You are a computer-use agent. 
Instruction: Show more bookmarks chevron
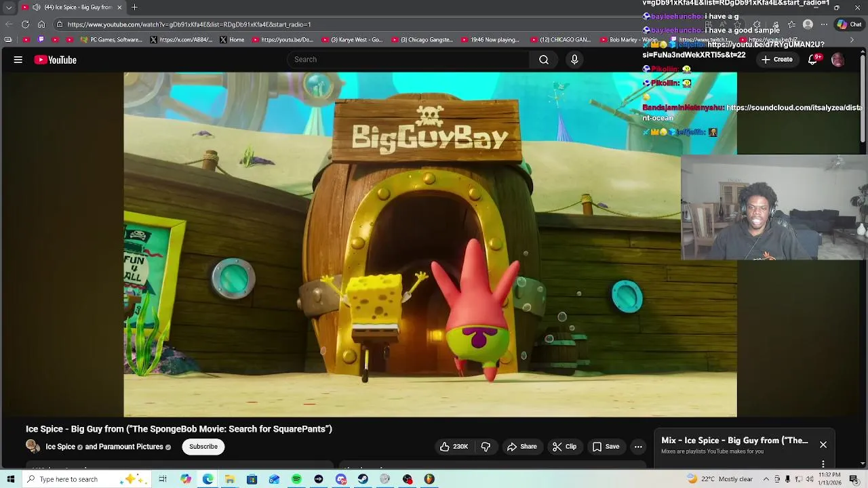852,40
